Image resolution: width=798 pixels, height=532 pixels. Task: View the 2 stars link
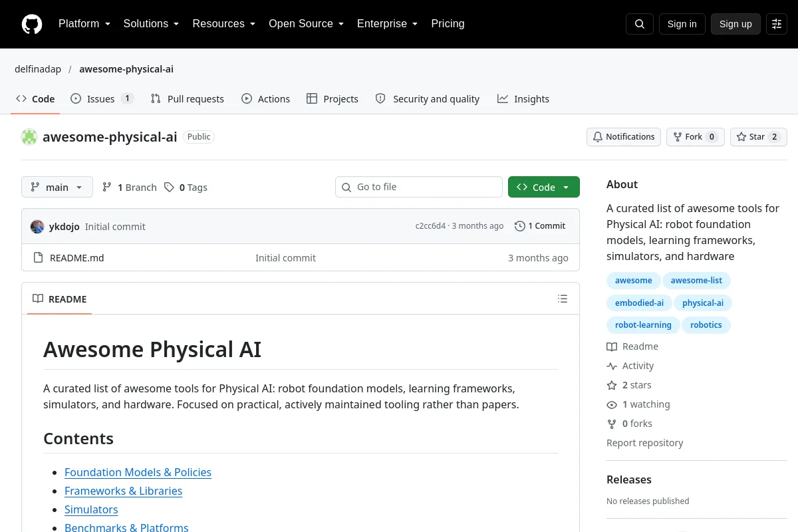click(x=629, y=385)
